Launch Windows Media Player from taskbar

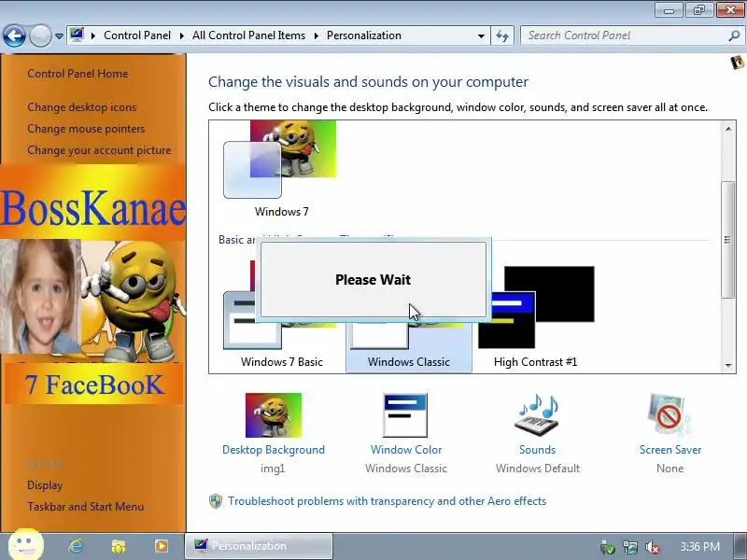(x=161, y=546)
